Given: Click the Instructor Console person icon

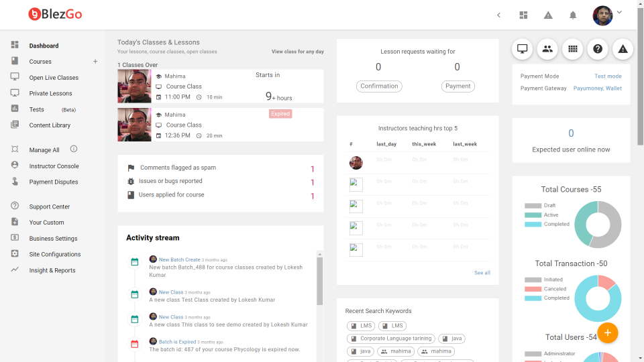Looking at the screenshot, I should pyautogui.click(x=15, y=165).
